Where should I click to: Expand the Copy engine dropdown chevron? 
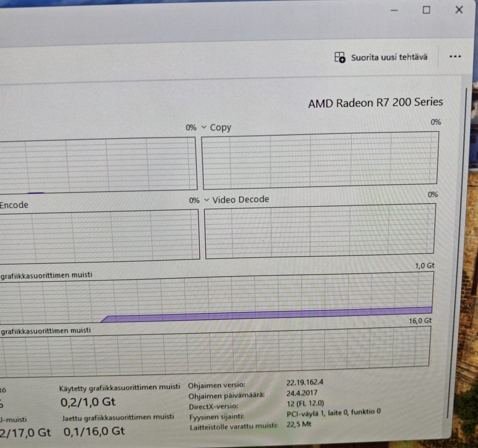204,127
